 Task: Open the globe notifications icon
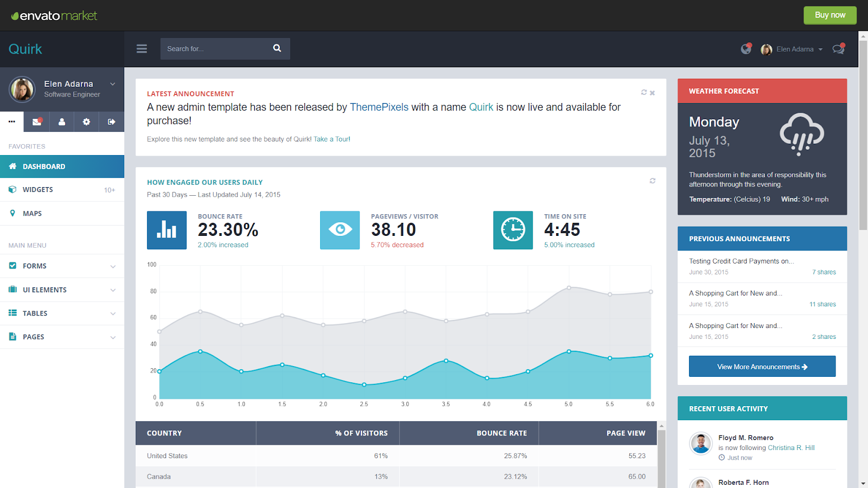[746, 49]
